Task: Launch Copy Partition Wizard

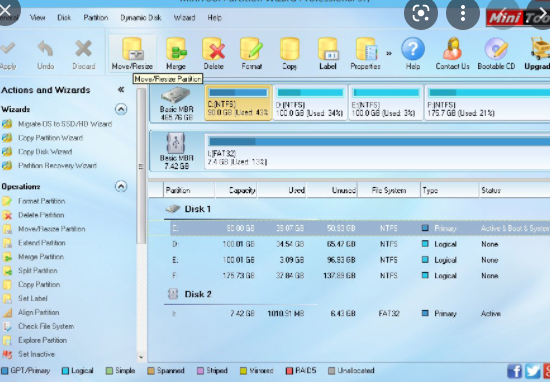Action: click(x=42, y=138)
